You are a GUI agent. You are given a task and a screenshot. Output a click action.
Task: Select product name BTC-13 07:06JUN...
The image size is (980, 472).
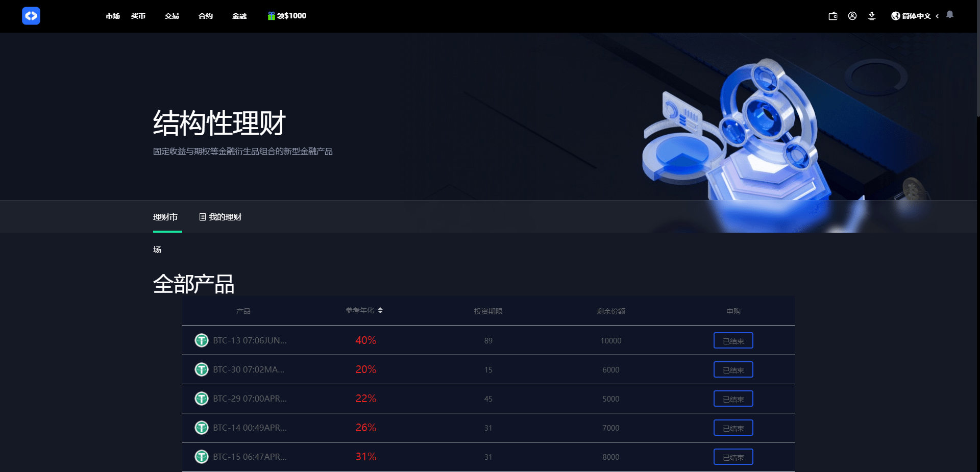tap(250, 340)
